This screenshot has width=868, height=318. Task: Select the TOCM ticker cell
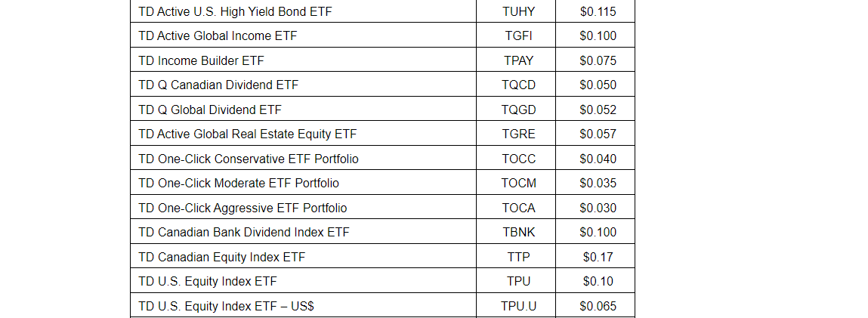518,183
